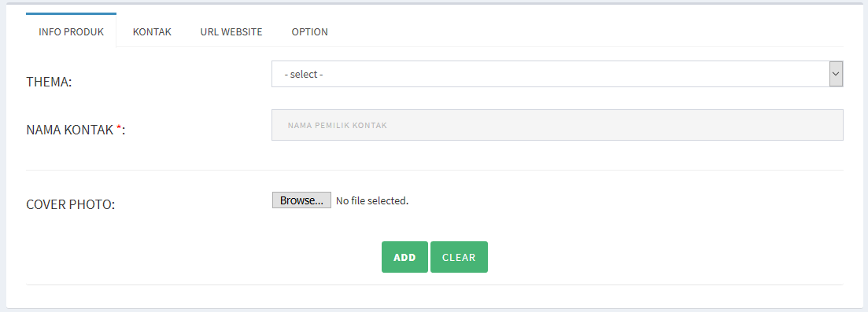
Task: Click the THEMA dropdown chevron arrow
Action: tap(836, 74)
